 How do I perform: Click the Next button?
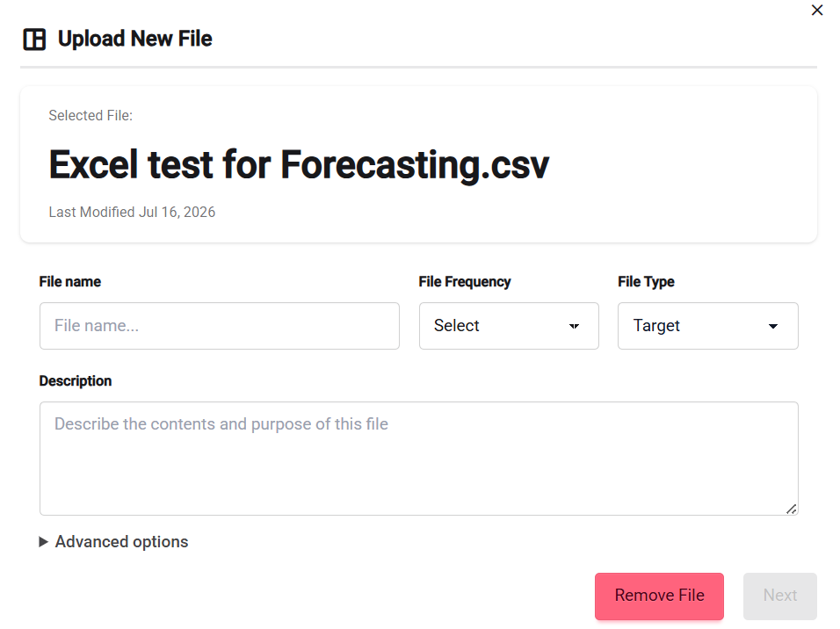point(779,596)
